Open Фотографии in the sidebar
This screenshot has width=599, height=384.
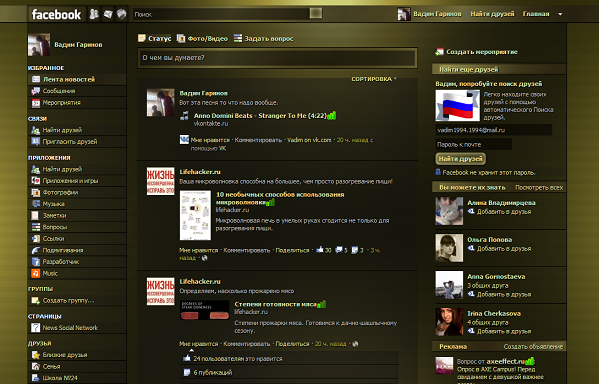click(77, 192)
